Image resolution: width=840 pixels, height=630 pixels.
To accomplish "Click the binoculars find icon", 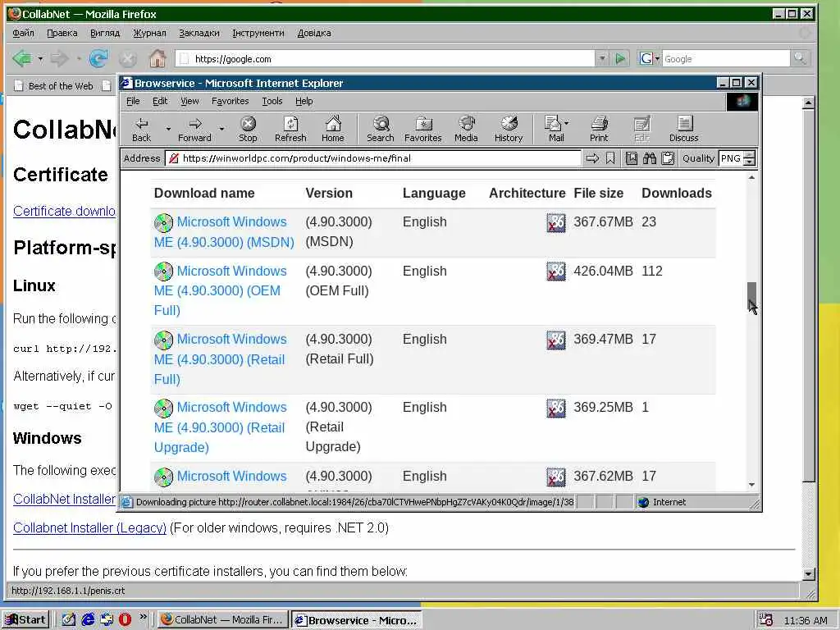I will click(x=650, y=158).
